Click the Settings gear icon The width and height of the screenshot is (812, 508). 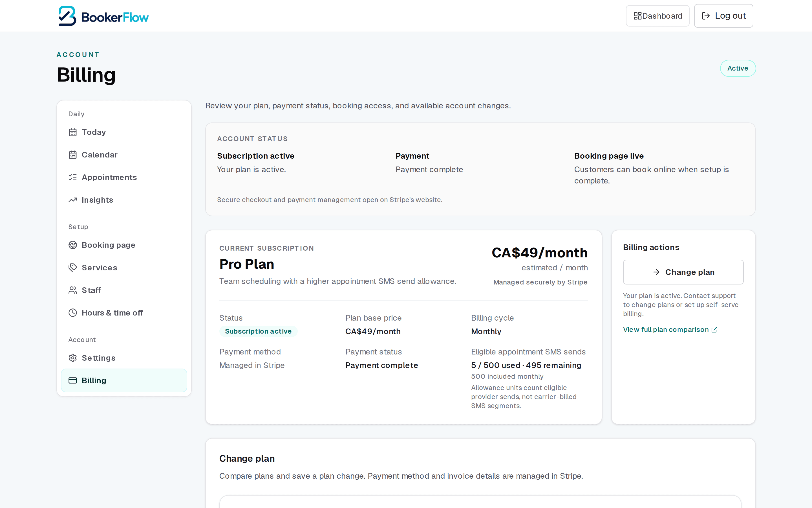tap(73, 358)
